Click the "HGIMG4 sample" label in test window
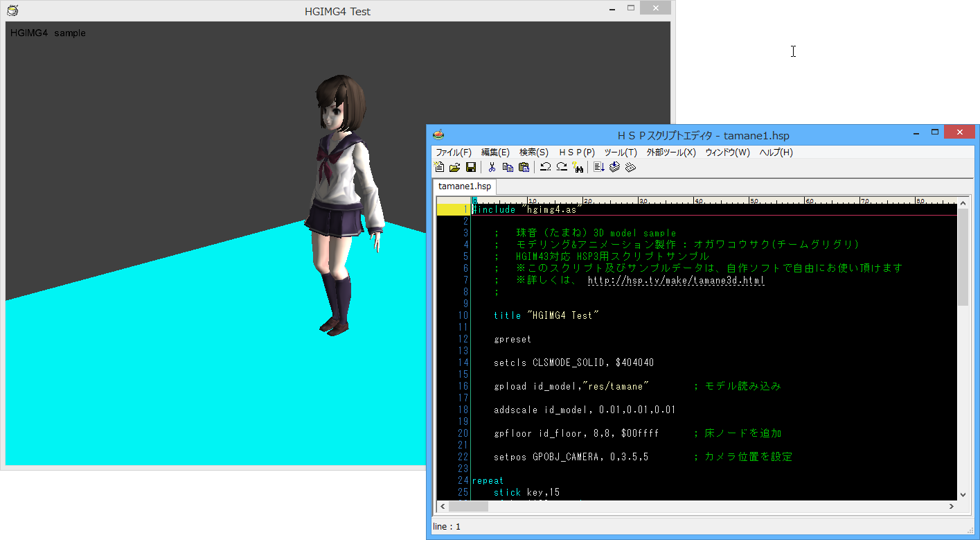The width and height of the screenshot is (980, 540). pos(48,33)
